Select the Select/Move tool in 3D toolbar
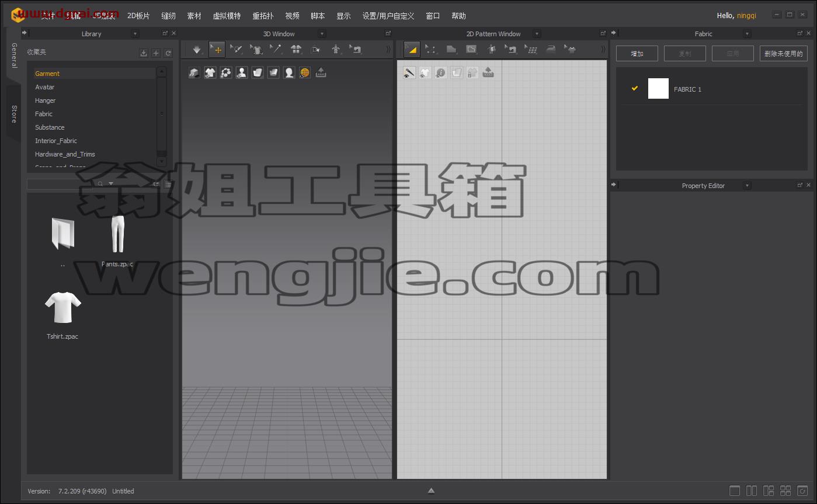The image size is (817, 504). coord(217,50)
